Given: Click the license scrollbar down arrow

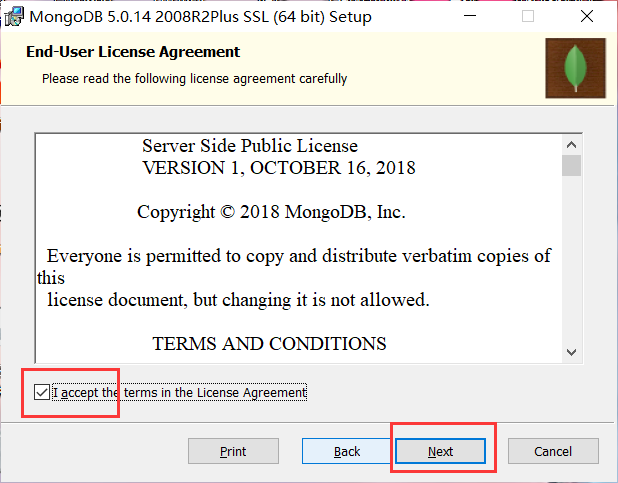Looking at the screenshot, I should click(571, 352).
